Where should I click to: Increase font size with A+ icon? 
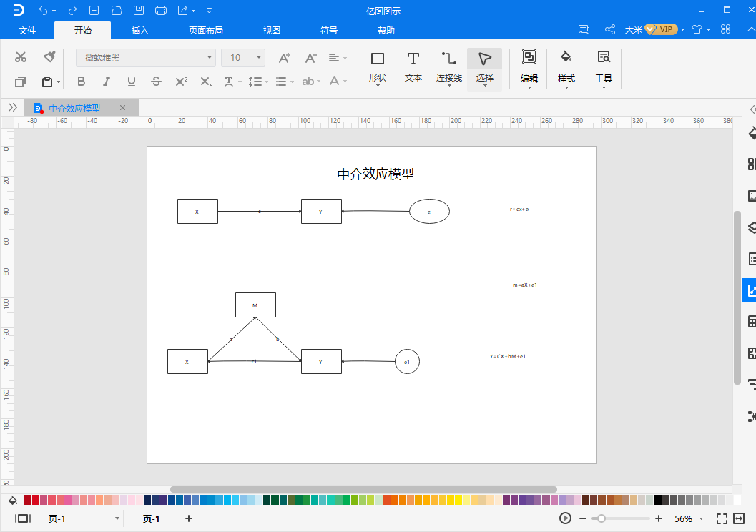285,59
